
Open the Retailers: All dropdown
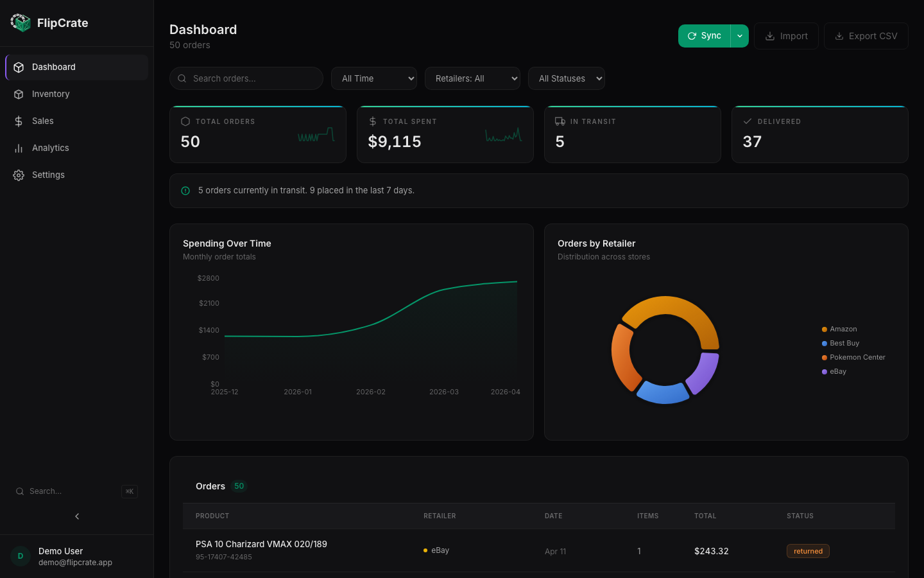point(472,78)
